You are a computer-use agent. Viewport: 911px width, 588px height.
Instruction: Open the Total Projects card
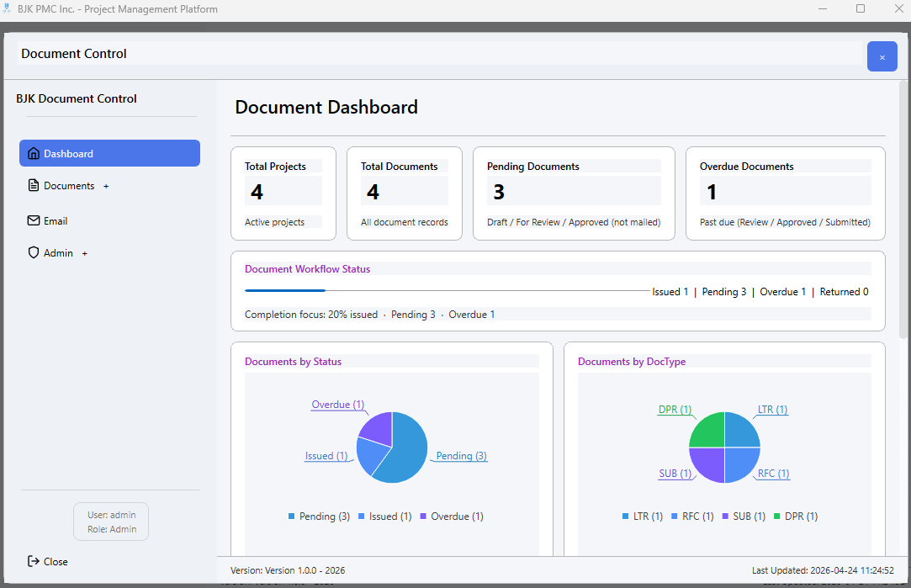(x=283, y=193)
